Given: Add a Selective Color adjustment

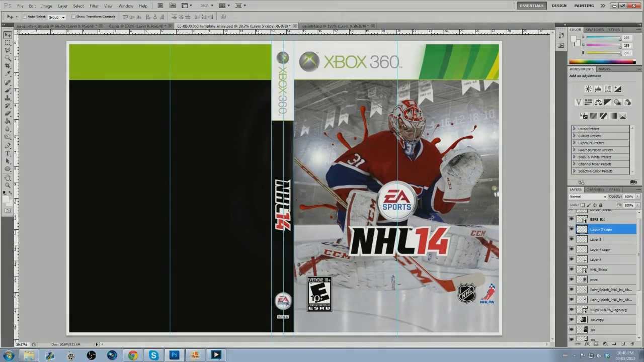Looking at the screenshot, I should 623,116.
